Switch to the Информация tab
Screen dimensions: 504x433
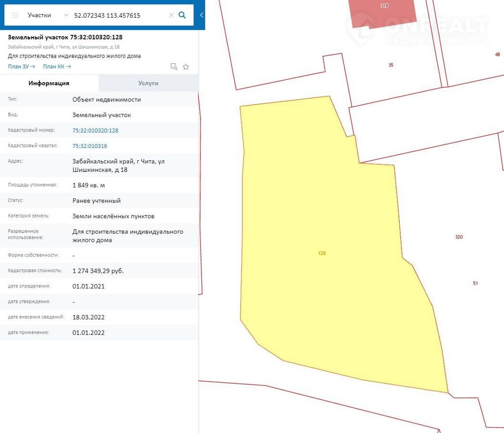point(49,83)
